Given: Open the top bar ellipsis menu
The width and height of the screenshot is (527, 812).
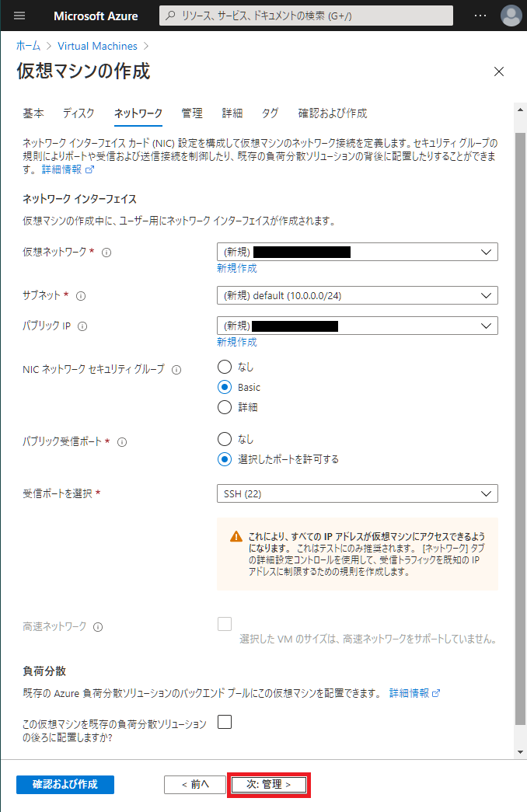Looking at the screenshot, I should tap(480, 16).
